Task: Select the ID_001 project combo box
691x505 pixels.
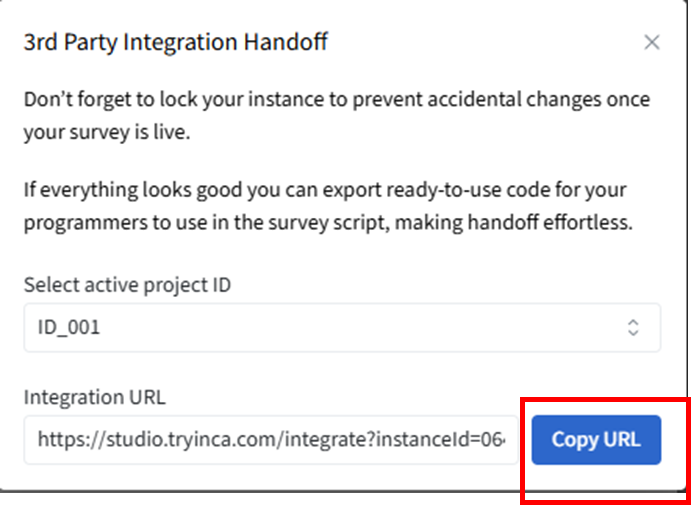Action: [x=342, y=328]
